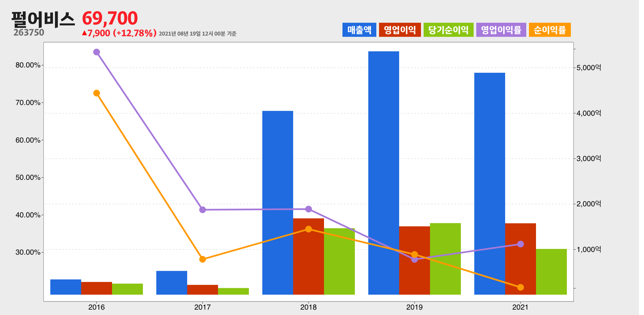Click the 2021 blue 매출액 bar
Viewport: 644px width, 315px height.
point(490,184)
